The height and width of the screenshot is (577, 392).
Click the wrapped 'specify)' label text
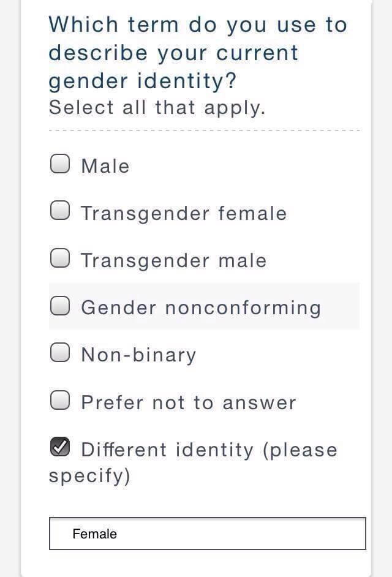pos(89,476)
